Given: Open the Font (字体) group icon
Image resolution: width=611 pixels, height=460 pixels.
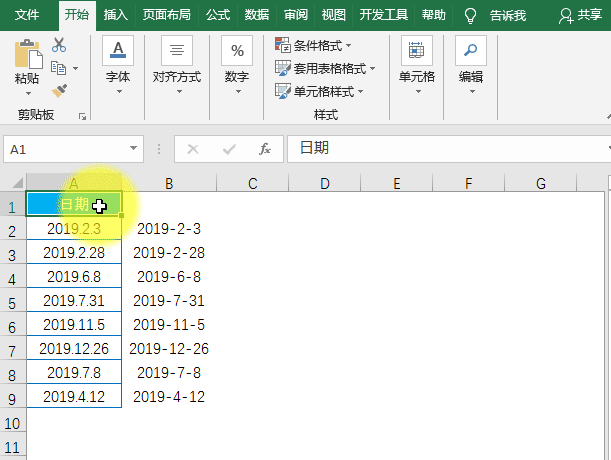Looking at the screenshot, I should click(118, 50).
